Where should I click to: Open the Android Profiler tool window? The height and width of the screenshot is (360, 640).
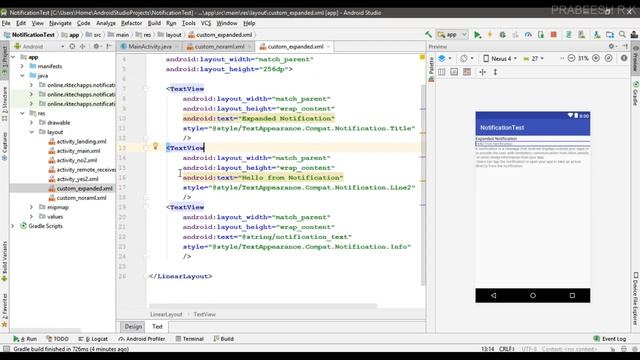point(142,339)
